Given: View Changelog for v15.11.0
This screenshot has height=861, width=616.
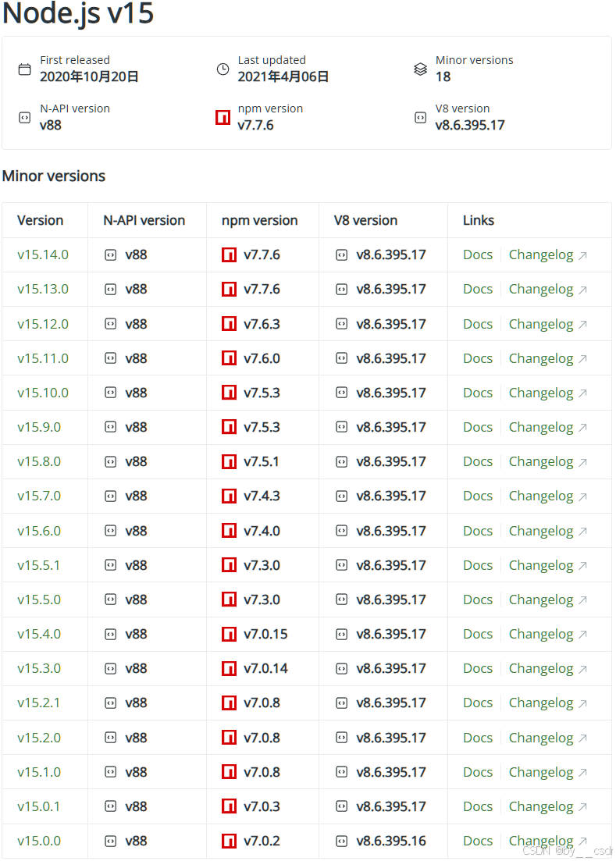Looking at the screenshot, I should (541, 359).
